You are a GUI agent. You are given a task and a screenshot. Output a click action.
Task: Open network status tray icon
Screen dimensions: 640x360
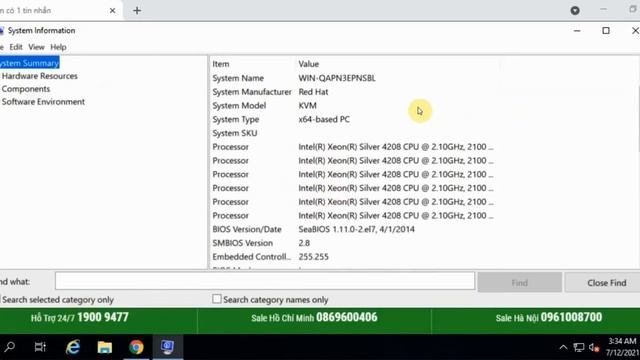[578, 348]
